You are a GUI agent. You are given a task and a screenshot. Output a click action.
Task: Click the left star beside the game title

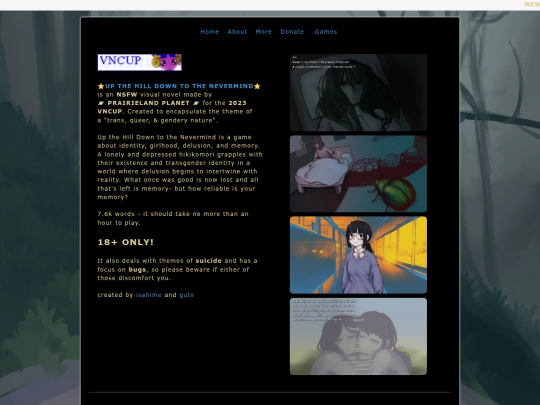101,86
